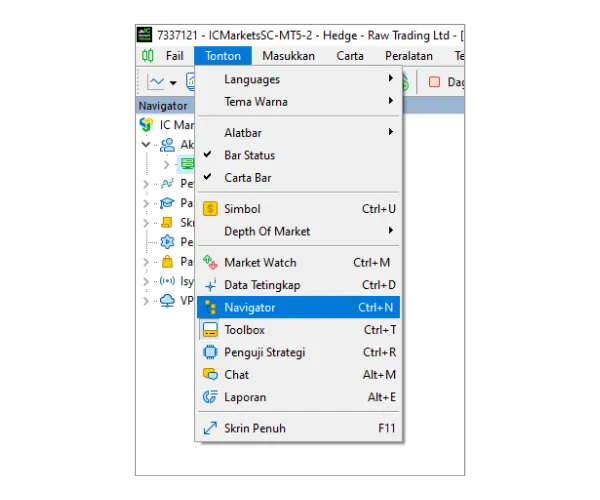Click the VPS cloud icon
600x500 pixels.
167,301
